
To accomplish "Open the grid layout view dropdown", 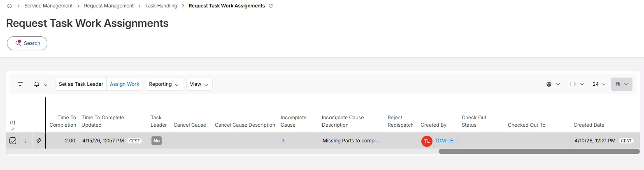I will (x=621, y=84).
